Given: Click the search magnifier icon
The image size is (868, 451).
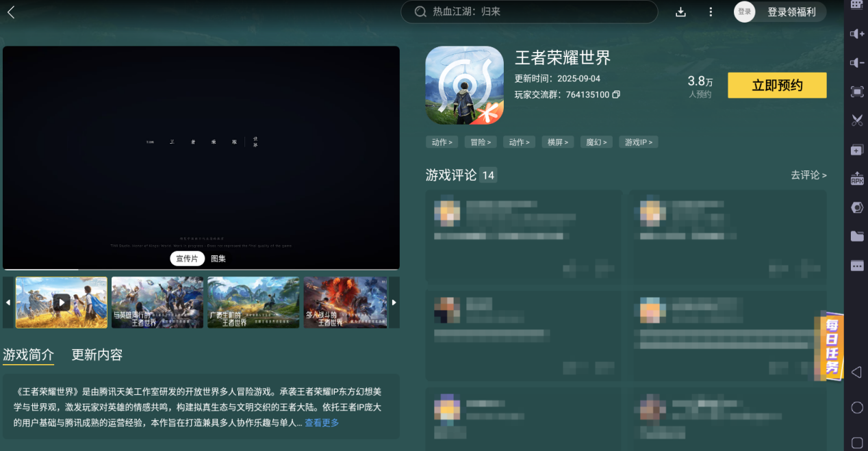Looking at the screenshot, I should click(421, 12).
